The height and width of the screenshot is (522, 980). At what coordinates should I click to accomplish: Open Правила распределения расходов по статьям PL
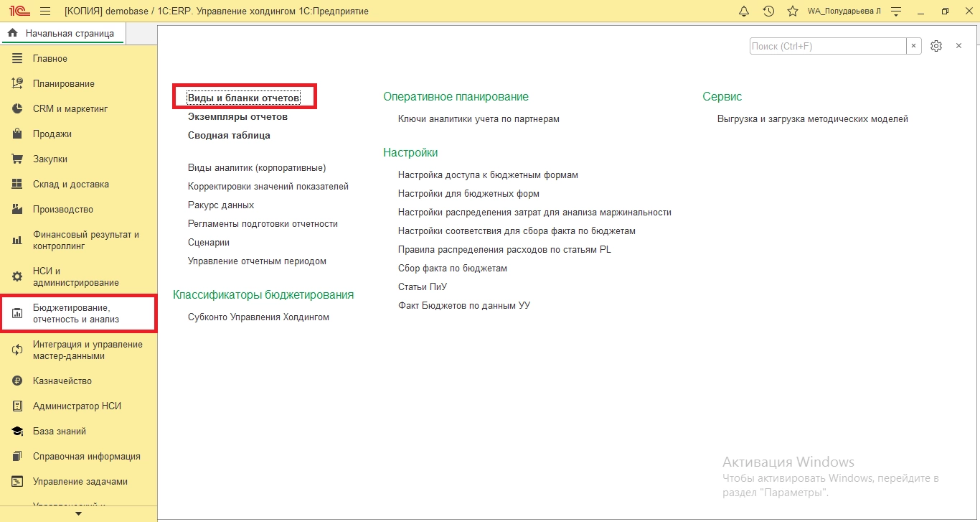pyautogui.click(x=504, y=249)
